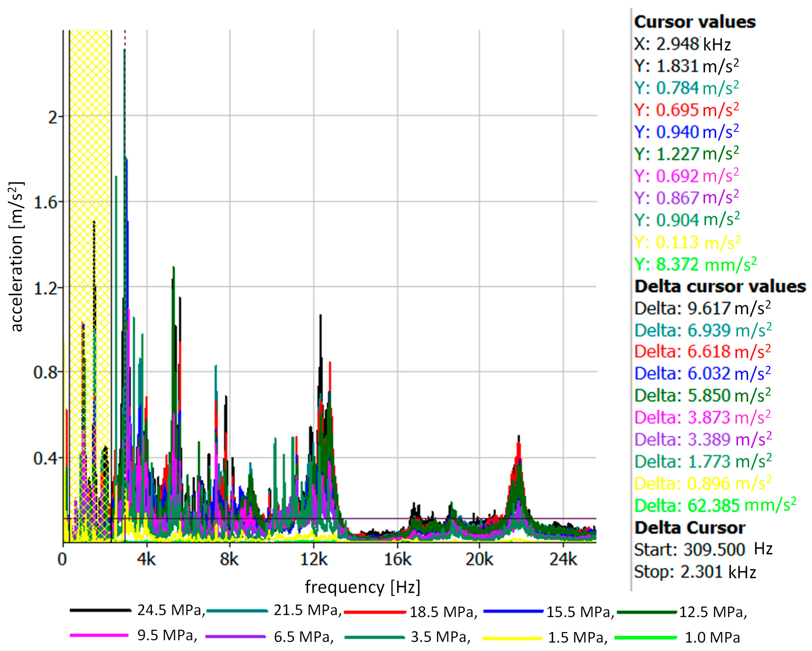Click the frequency [Hz] axis label

click(362, 587)
